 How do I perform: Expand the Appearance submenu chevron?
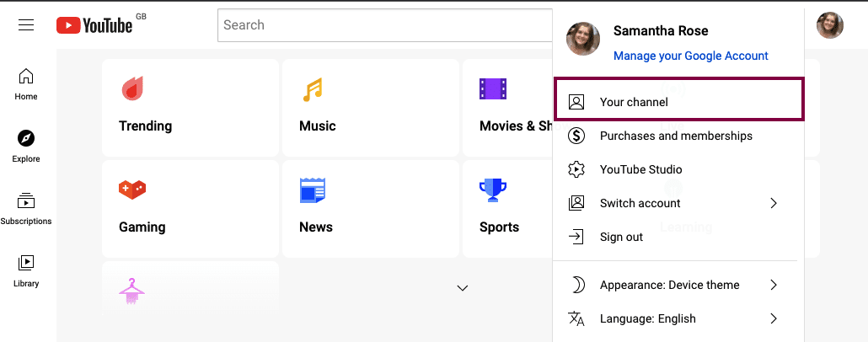pos(774,285)
